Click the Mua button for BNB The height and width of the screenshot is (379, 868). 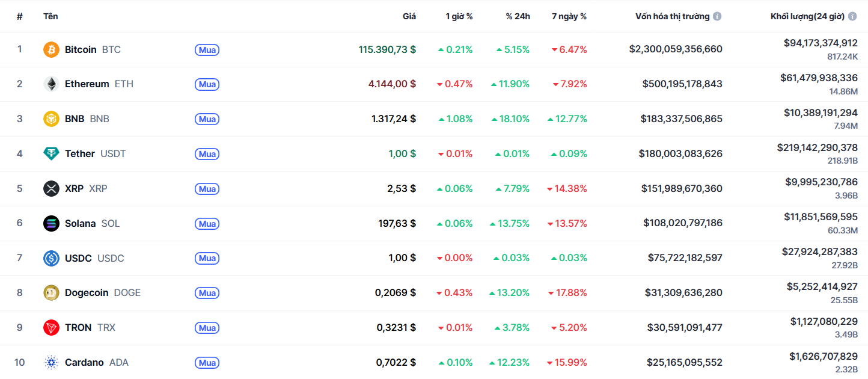[207, 119]
